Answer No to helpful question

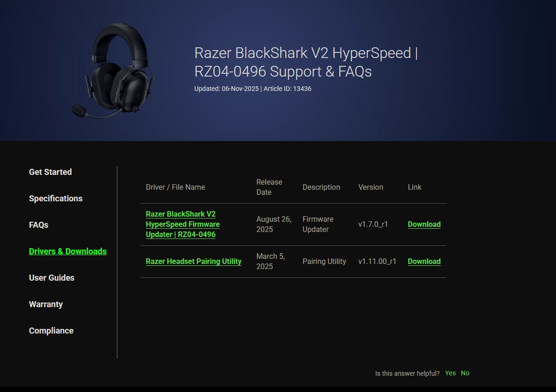[x=465, y=373]
